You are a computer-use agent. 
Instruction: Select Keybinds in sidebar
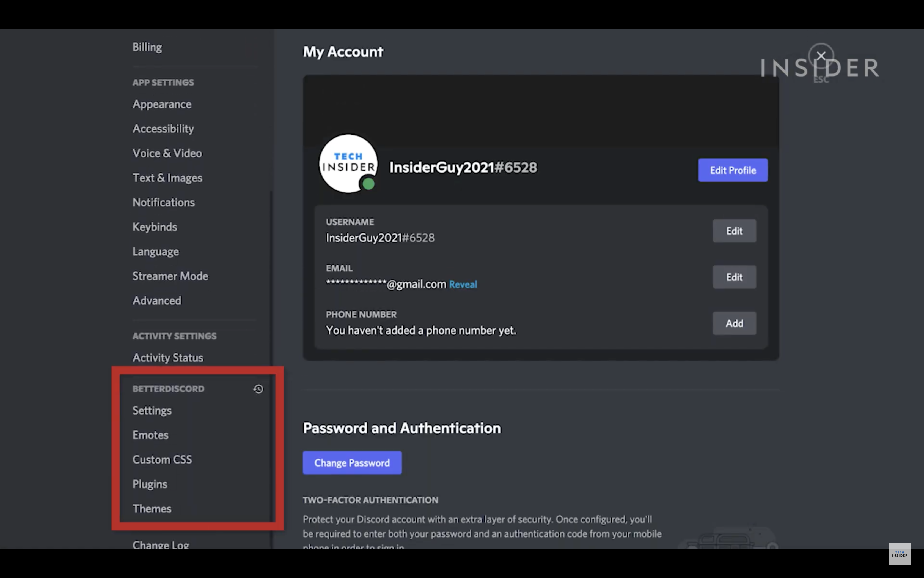click(x=155, y=227)
